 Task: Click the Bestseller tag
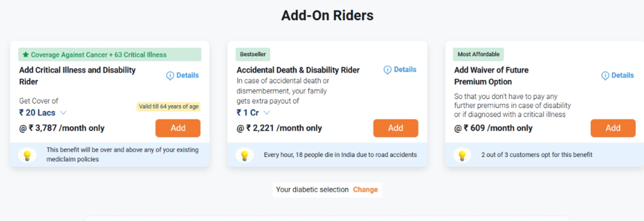253,54
